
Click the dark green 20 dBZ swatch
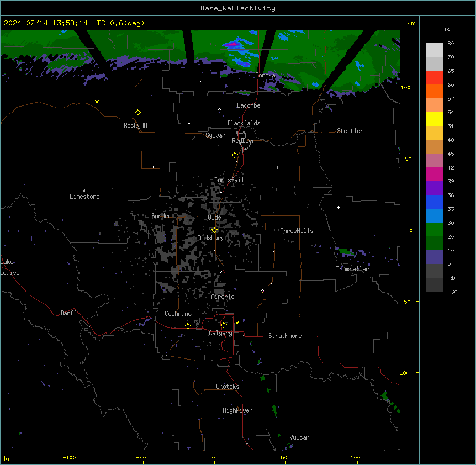coord(434,244)
